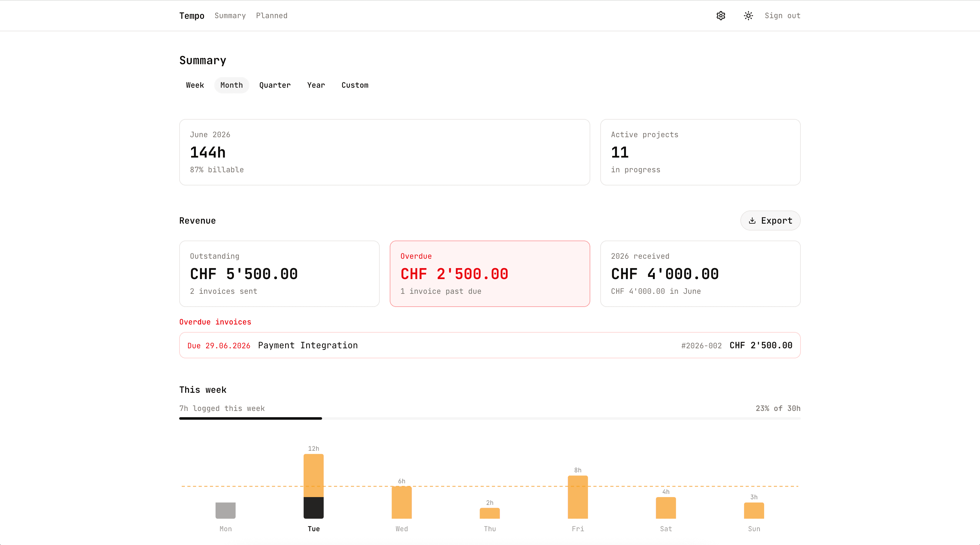Click the Wednesday 6h bar
Screen dimensions: 980x545
click(402, 502)
